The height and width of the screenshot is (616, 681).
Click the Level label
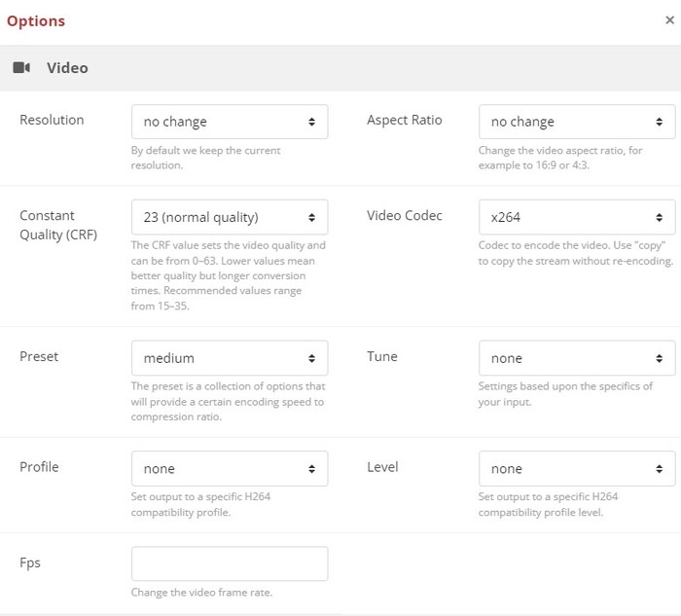[382, 467]
